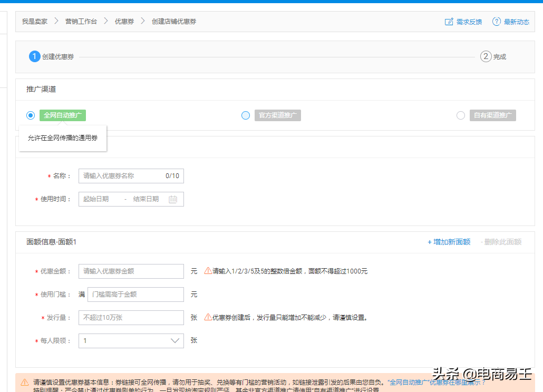
Task: Click the 起始日期 start date field
Action: (x=96, y=199)
